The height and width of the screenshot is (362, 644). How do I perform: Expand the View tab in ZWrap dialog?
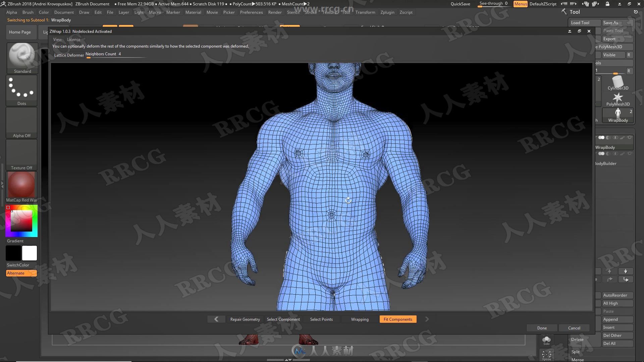click(57, 39)
